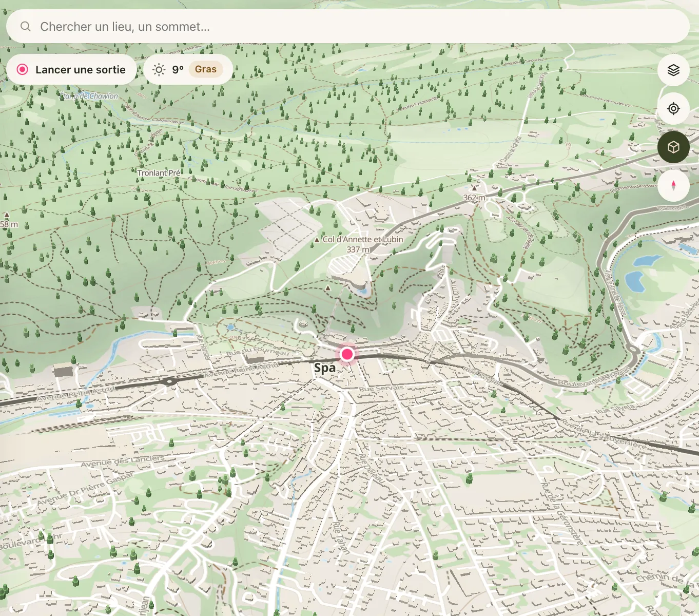Select the "Col d'Annette et Lubin" summit label
The height and width of the screenshot is (616, 699).
coord(362,239)
